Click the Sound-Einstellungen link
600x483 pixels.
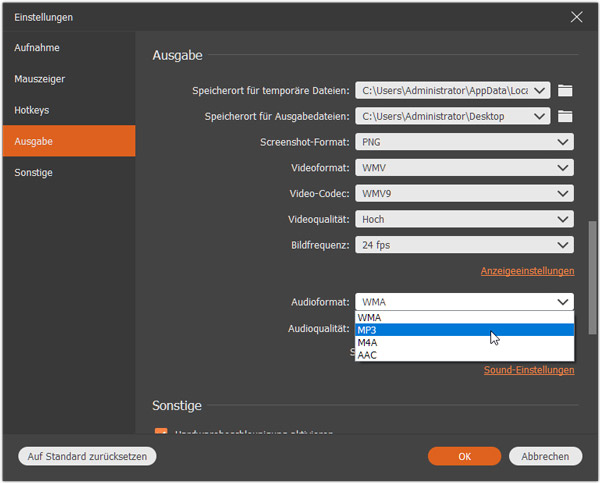529,370
